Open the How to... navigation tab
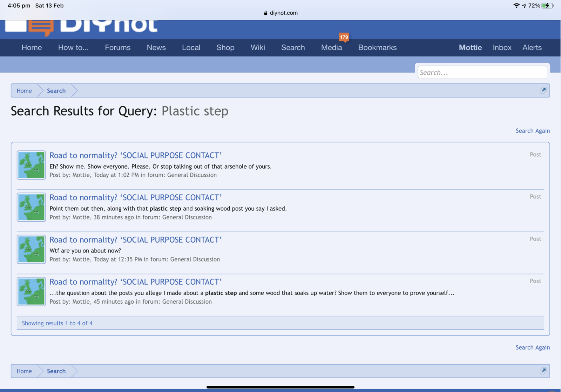Viewport: 561px width, 392px height. tap(73, 48)
